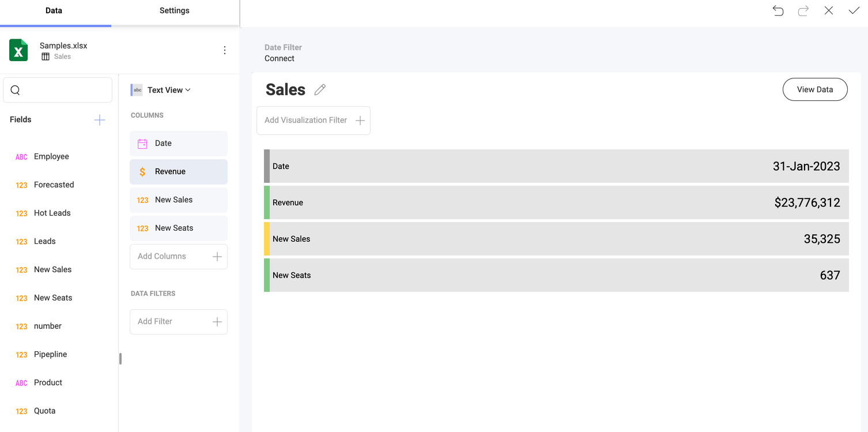This screenshot has width=868, height=432.
Task: Click the 123 icon beside Hot Leads field
Action: pos(21,213)
